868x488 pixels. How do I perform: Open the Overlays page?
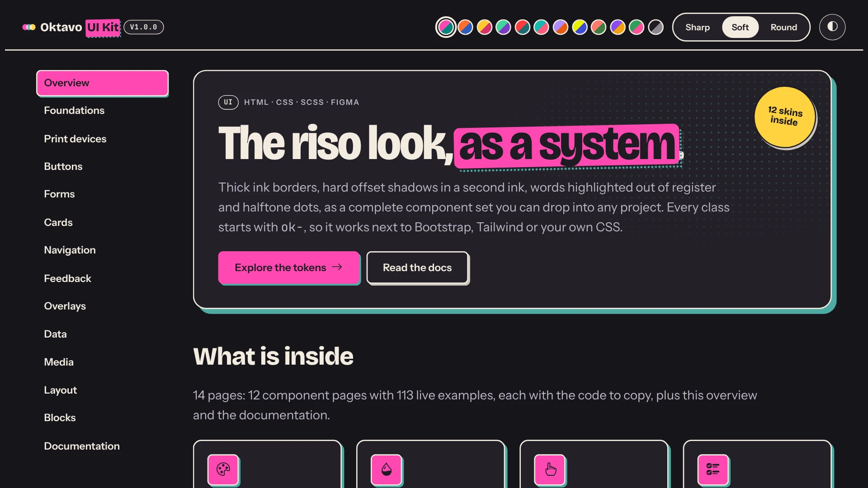[x=102, y=306]
